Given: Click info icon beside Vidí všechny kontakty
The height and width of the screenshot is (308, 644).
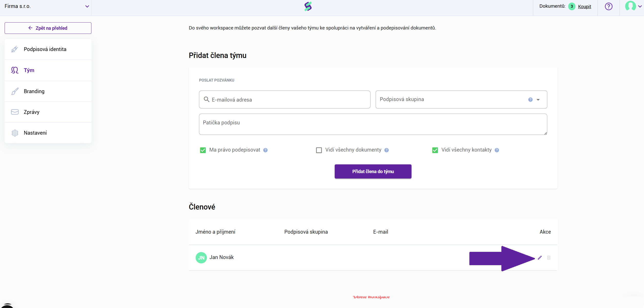Looking at the screenshot, I should coord(497,150).
